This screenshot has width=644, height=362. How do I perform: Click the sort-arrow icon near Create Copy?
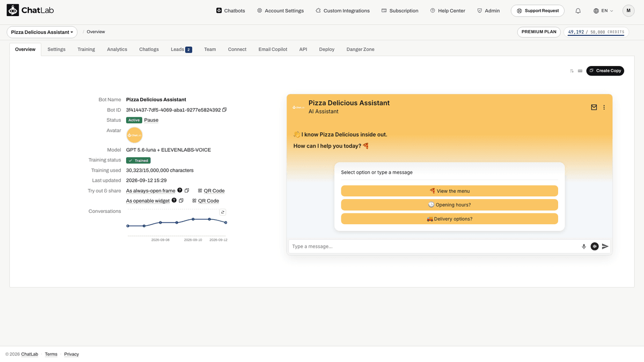tap(572, 71)
